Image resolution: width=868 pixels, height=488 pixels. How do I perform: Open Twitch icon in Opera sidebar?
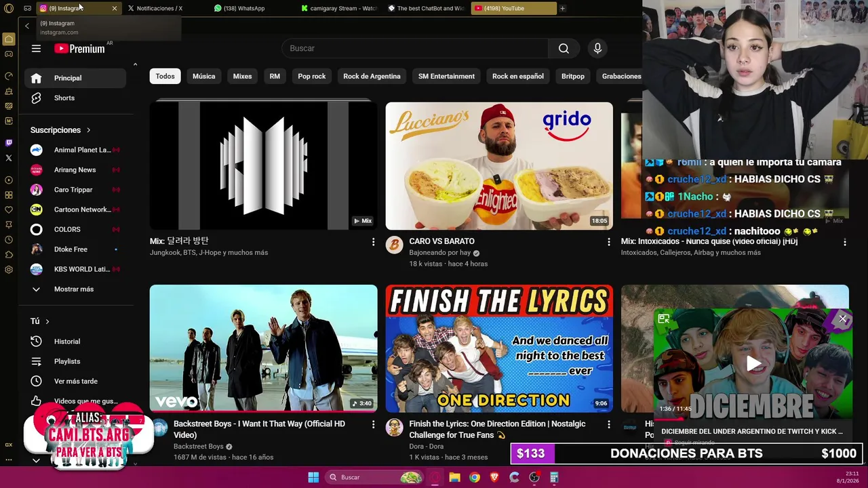tap(9, 143)
